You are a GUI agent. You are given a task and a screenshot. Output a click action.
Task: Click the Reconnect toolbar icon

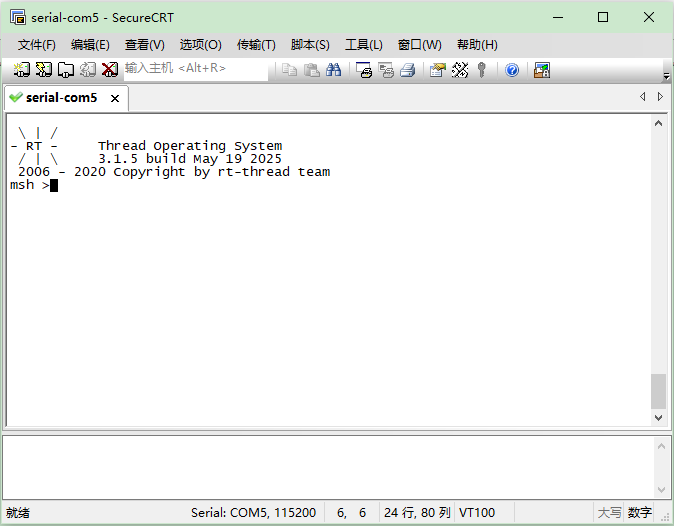(x=88, y=70)
